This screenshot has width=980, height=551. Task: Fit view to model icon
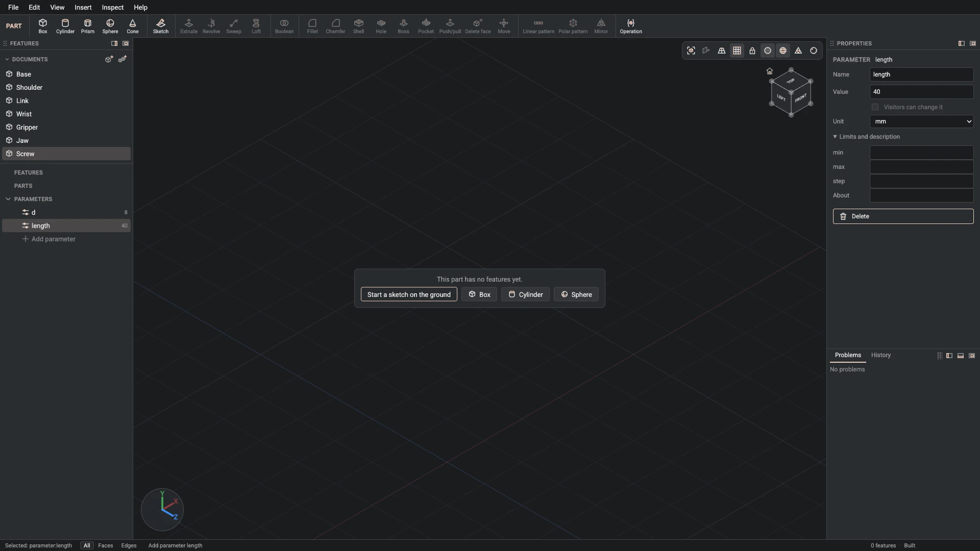691,51
